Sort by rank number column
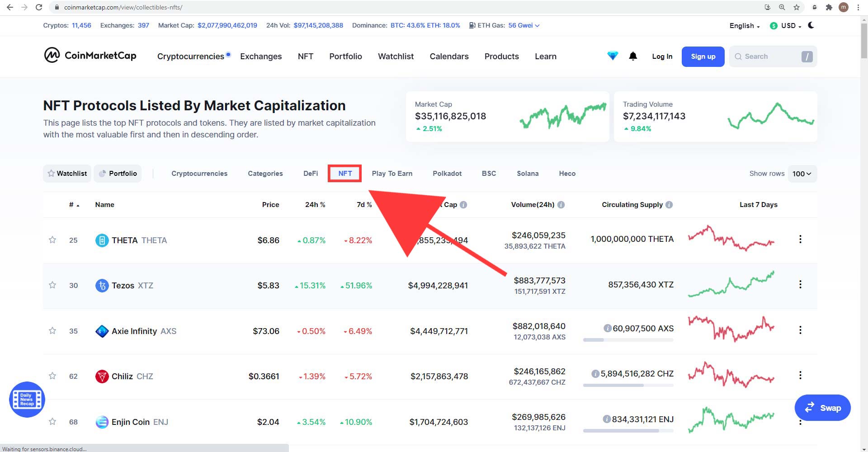The image size is (868, 452). (74, 205)
